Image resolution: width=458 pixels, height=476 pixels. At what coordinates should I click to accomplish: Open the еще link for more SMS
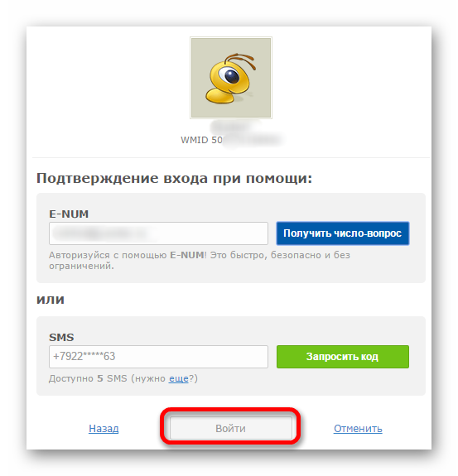point(179,378)
